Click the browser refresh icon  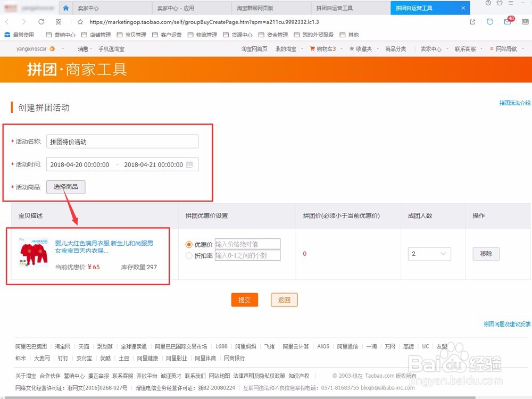click(x=41, y=22)
